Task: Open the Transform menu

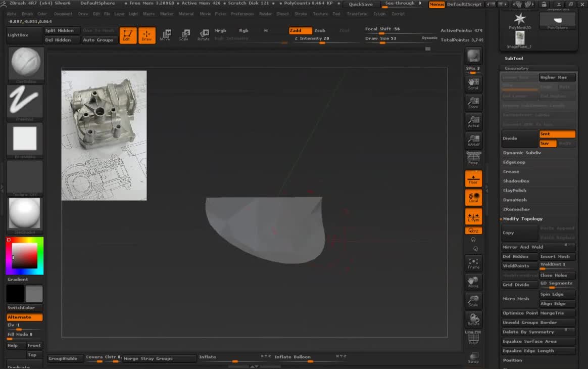Action: point(357,14)
